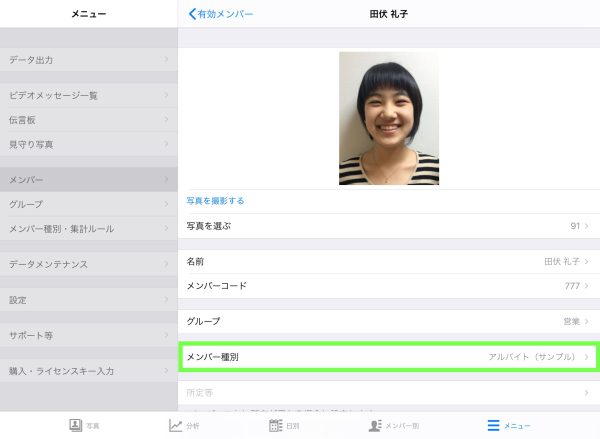Open 購入・ライセンスキー入力 menu item

(88, 371)
